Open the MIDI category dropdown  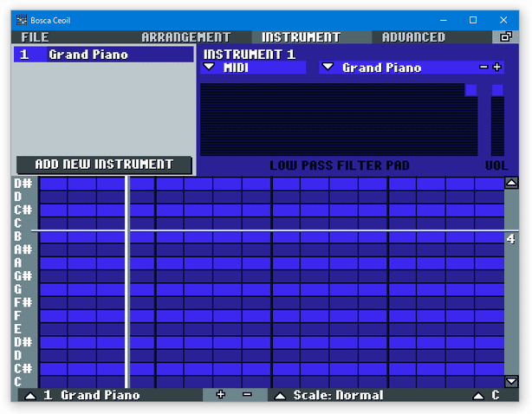coord(253,68)
